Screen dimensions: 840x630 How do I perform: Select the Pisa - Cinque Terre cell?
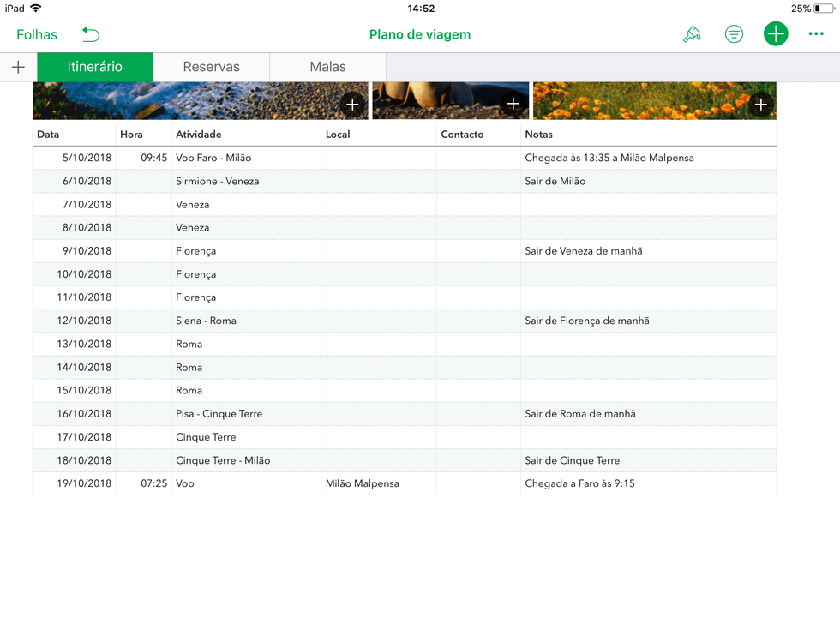[x=247, y=413]
